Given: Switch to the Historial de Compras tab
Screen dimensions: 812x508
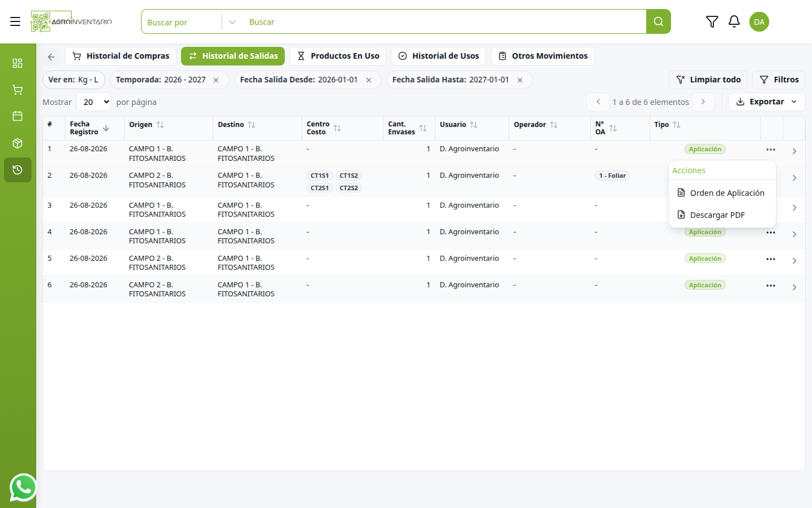Looking at the screenshot, I should pos(121,56).
